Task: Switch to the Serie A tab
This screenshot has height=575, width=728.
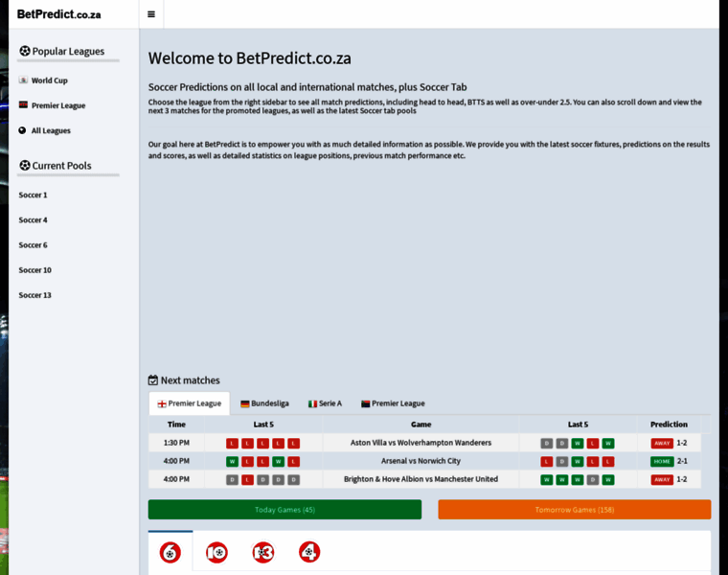Action: point(325,403)
